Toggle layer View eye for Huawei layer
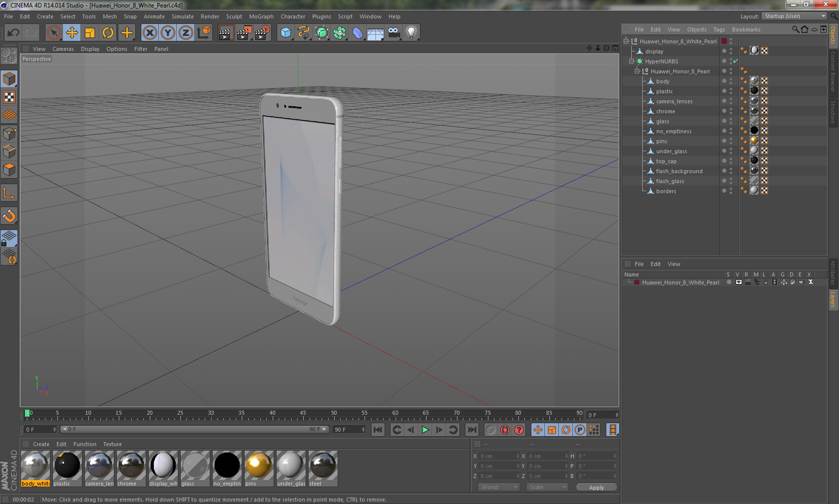Screen dimensions: 839x504 click(739, 282)
